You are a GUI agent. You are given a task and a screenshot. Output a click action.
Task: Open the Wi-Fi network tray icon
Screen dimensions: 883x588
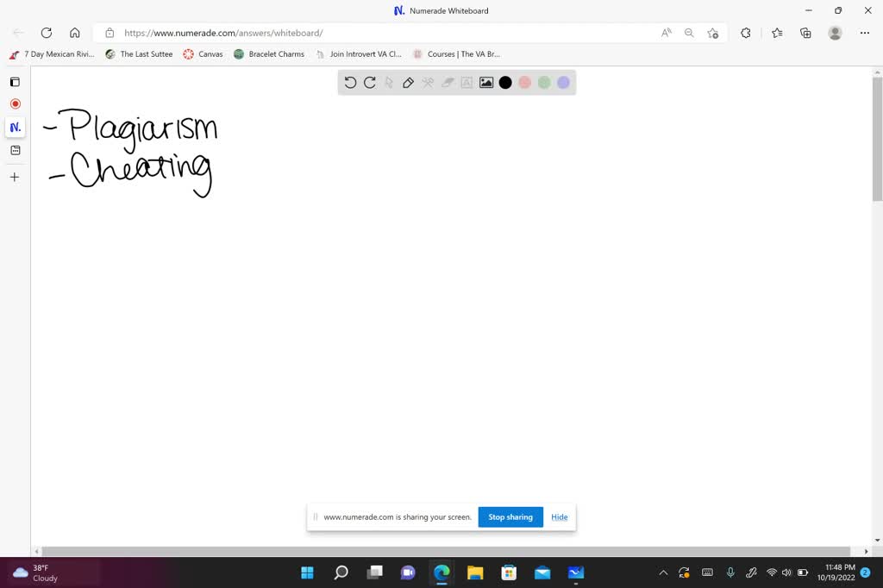pos(772,572)
